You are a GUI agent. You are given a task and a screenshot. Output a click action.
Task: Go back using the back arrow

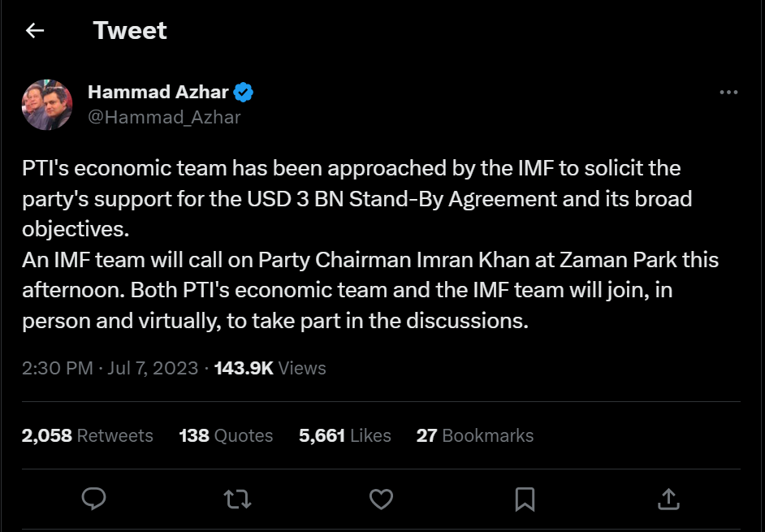coord(34,30)
